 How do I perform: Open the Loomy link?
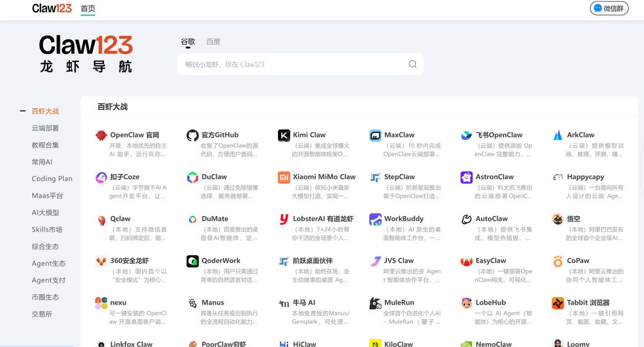click(578, 344)
